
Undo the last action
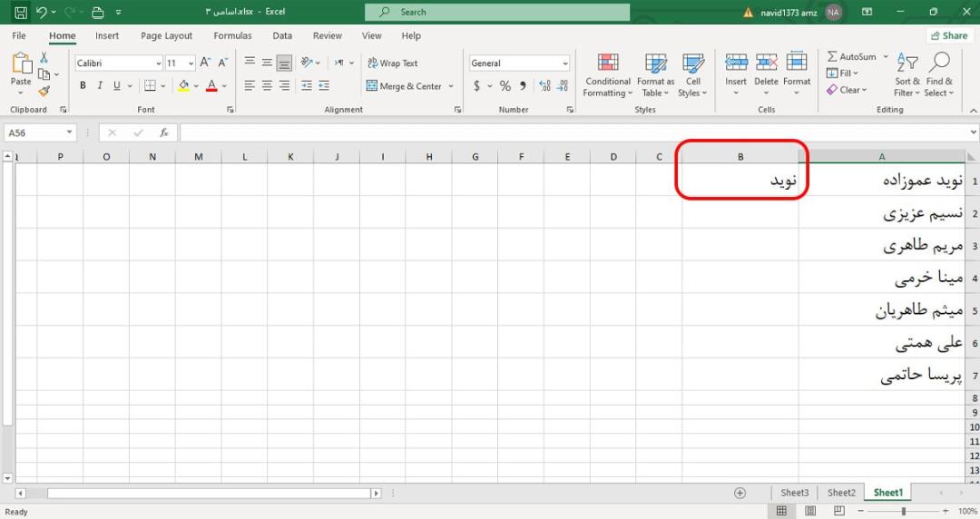point(41,12)
